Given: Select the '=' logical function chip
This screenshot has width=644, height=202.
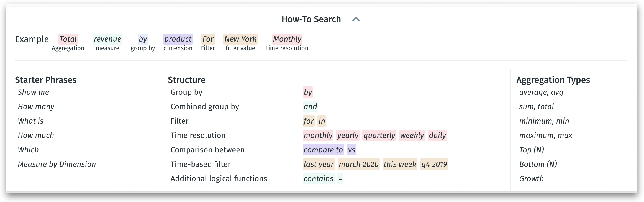Looking at the screenshot, I should [340, 179].
